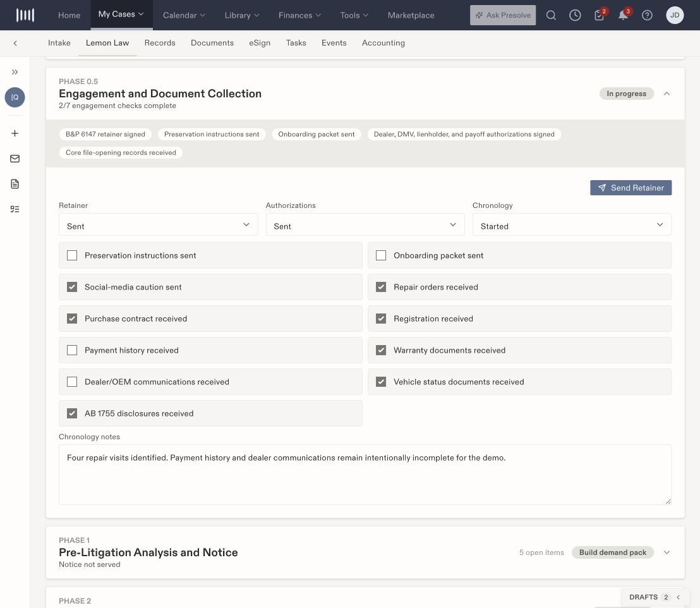Viewport: 700px width, 608px height.
Task: Expand the Drafts panel chevron
Action: (678, 597)
